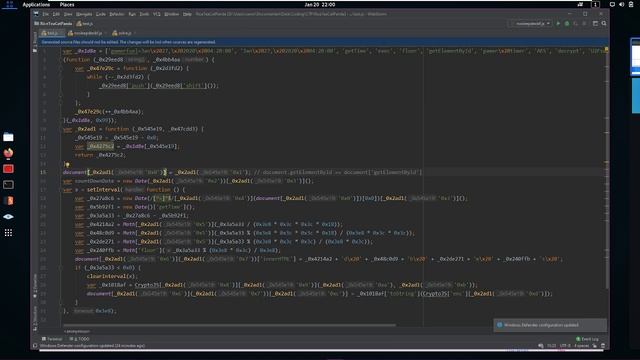The height and width of the screenshot is (360, 640).
Task: Click the yellow warning marker atop editor scrollbar
Action: [x=606, y=50]
